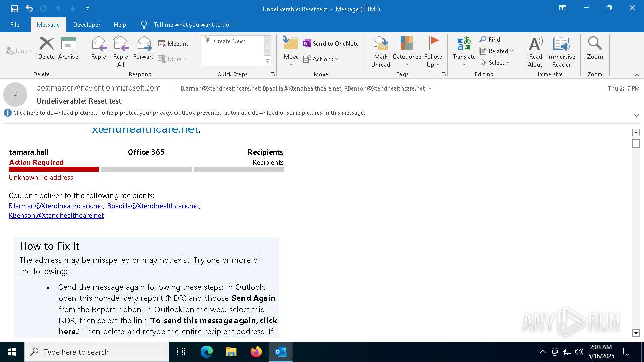Open the xtendhealthcare.net link
Image resolution: width=644 pixels, height=362 pixels.
pos(145,129)
